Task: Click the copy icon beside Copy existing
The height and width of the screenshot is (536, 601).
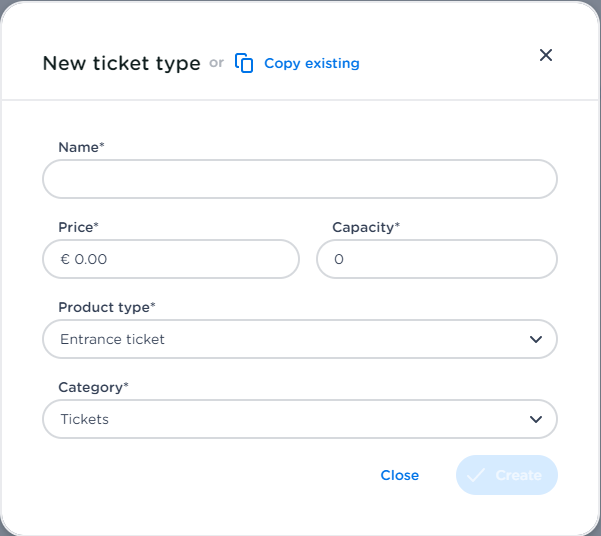Action: pos(244,63)
